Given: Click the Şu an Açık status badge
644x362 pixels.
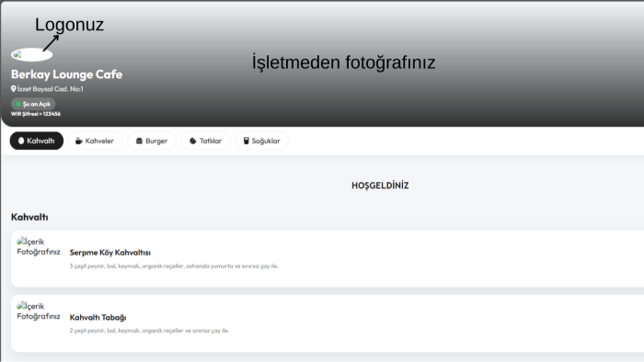Looking at the screenshot, I should coord(33,104).
